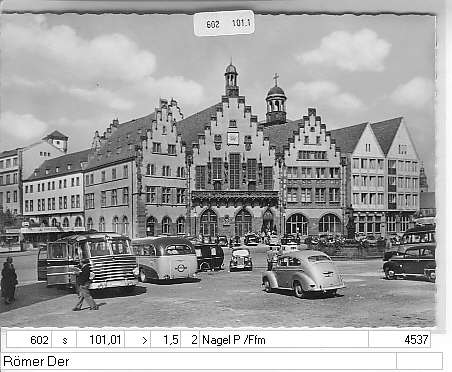Click the central lantern tower atop the Römer
The width and height of the screenshot is (452, 372).
(231, 79)
